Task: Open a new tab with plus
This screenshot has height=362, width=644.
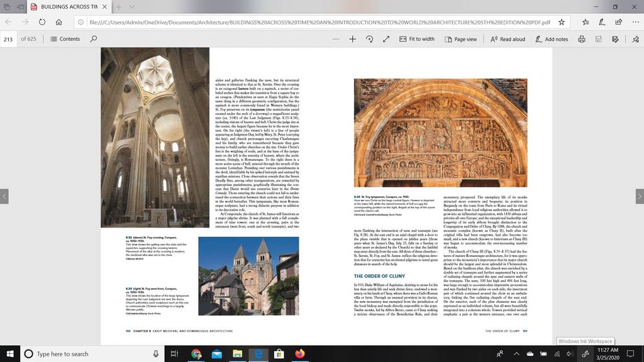Action: [x=118, y=7]
